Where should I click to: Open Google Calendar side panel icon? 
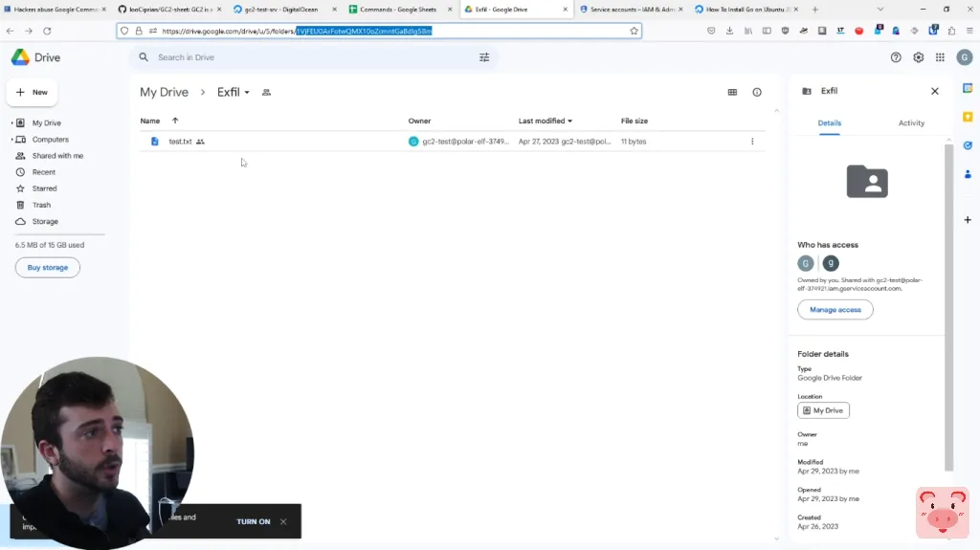pos(968,88)
